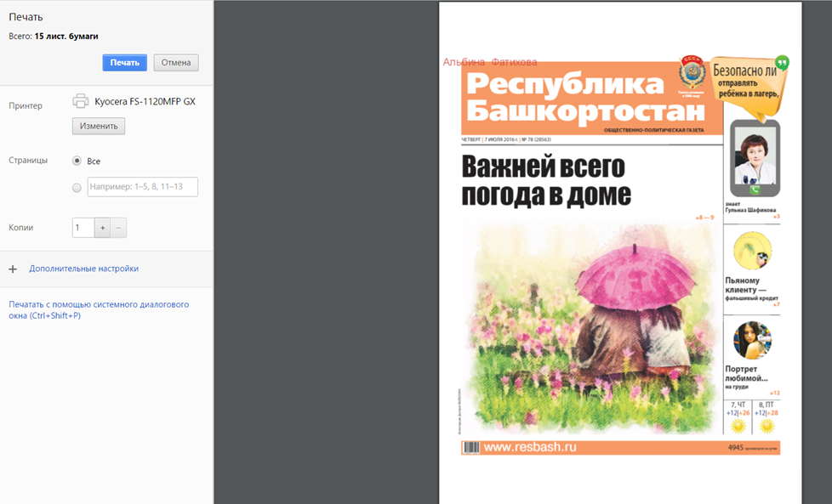Screen dimensions: 832x504
Task: Click the copies number field
Action: click(x=83, y=228)
